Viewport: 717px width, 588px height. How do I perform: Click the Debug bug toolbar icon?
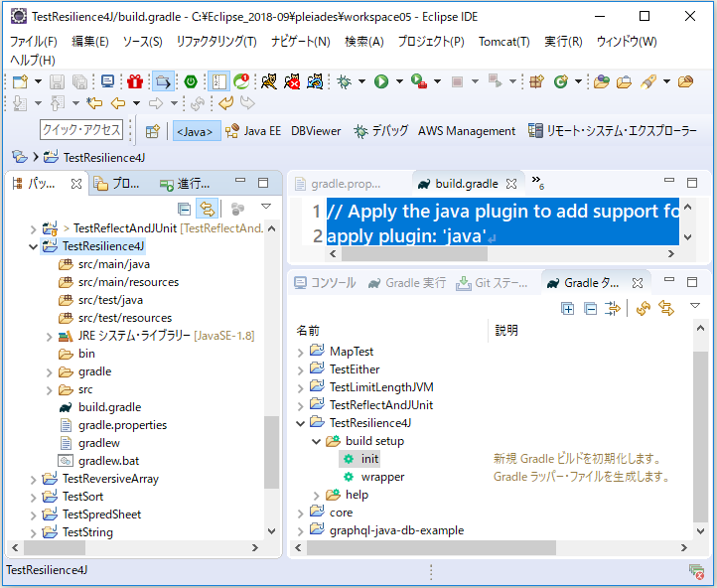tap(344, 81)
